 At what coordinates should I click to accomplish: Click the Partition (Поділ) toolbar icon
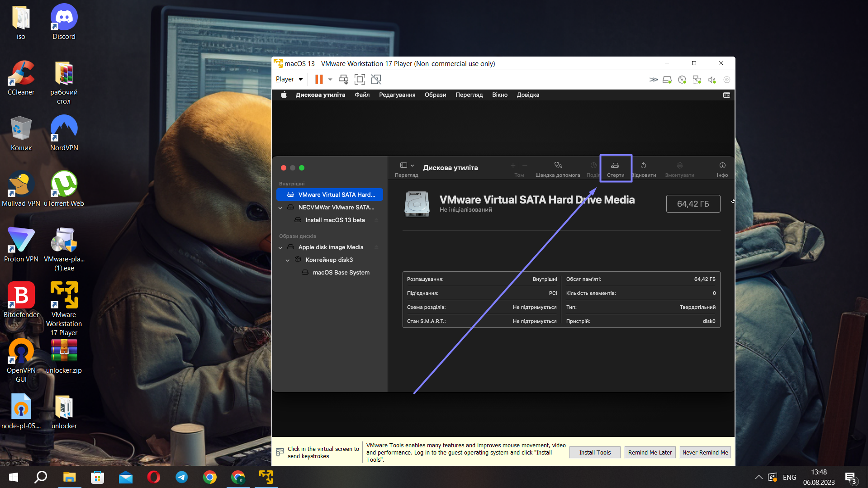593,166
